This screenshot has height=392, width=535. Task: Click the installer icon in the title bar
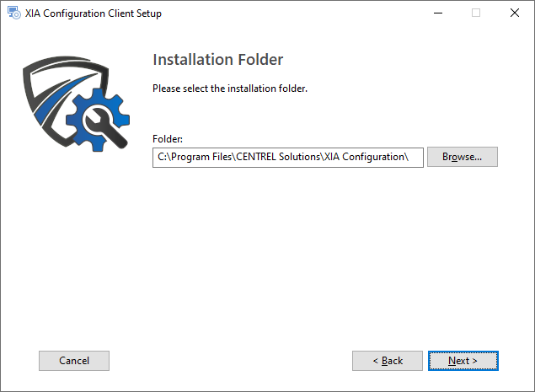click(13, 13)
